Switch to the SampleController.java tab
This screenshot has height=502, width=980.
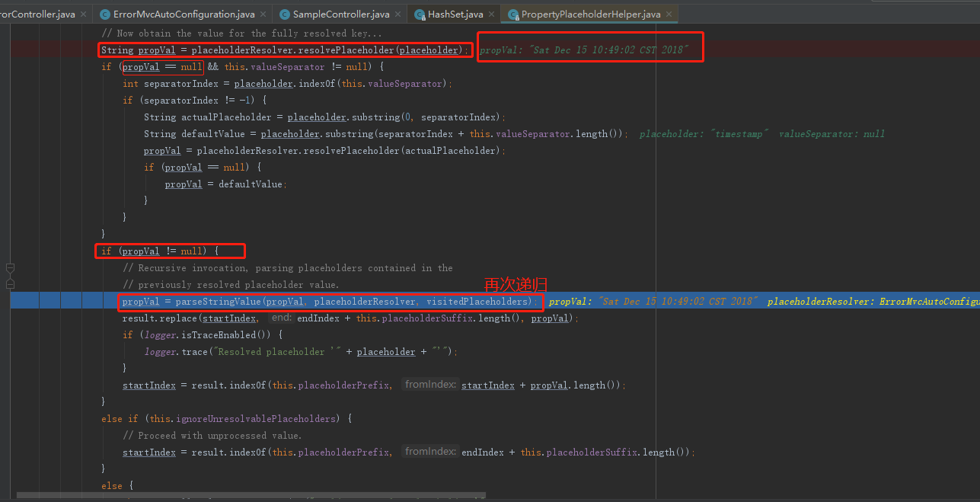click(x=341, y=14)
